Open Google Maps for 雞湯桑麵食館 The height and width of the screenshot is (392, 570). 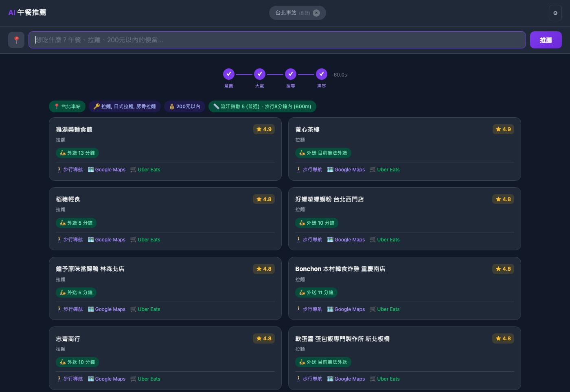[x=107, y=170]
